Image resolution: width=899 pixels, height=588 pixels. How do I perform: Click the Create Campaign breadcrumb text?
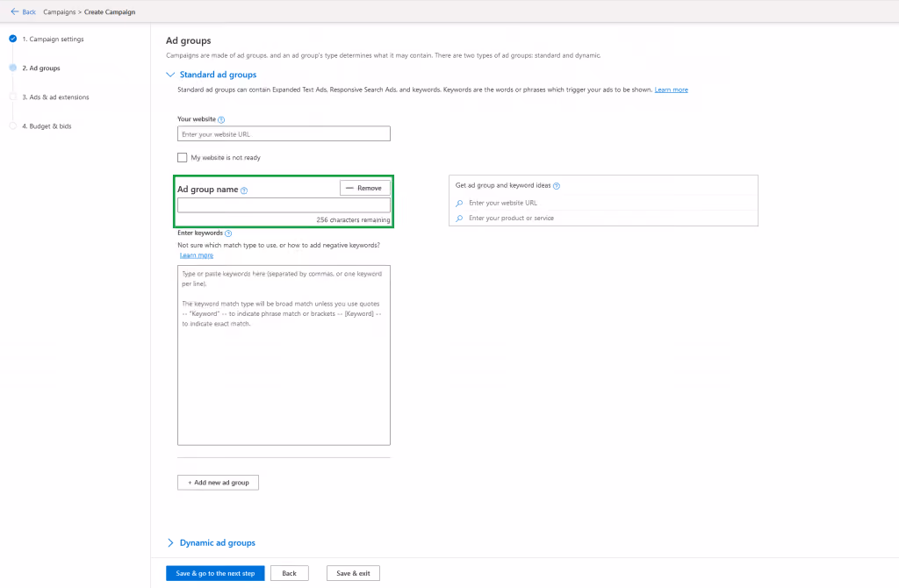110,12
